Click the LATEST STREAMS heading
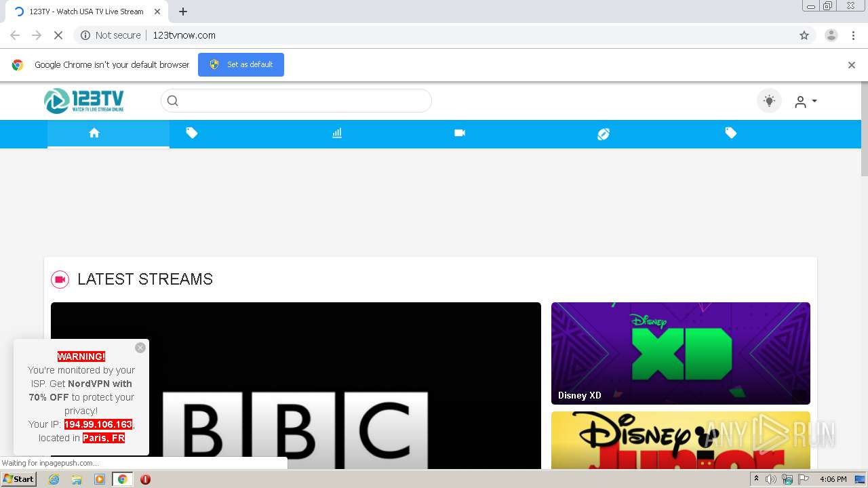The width and height of the screenshot is (868, 488). pos(145,279)
